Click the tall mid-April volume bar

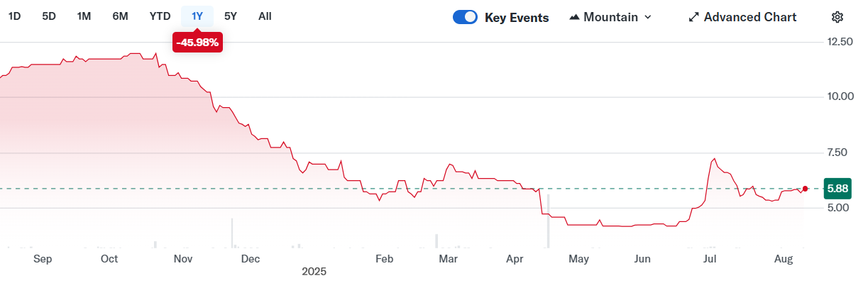pyautogui.click(x=548, y=227)
